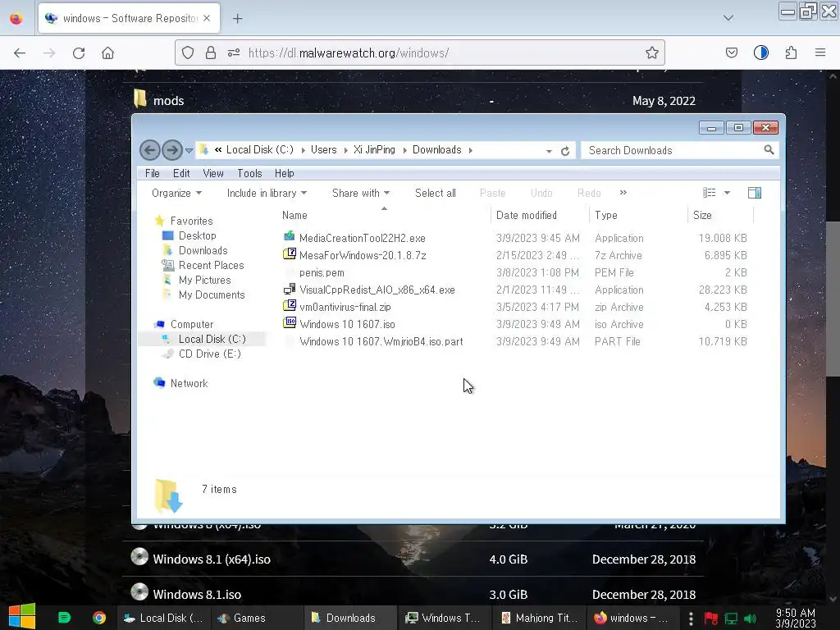Open Recent Places in sidebar

(211, 265)
